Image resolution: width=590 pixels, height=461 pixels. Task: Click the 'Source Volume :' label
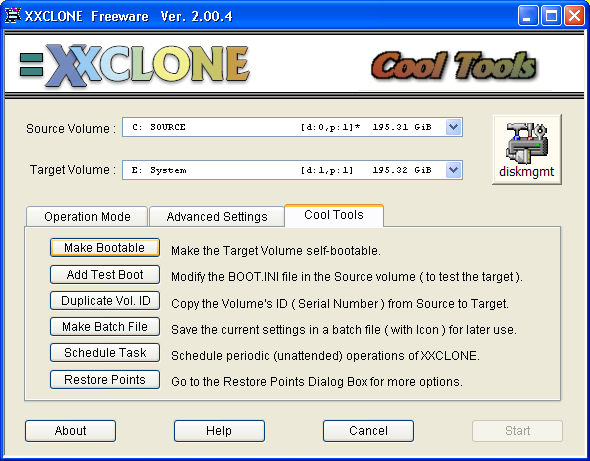click(x=71, y=129)
